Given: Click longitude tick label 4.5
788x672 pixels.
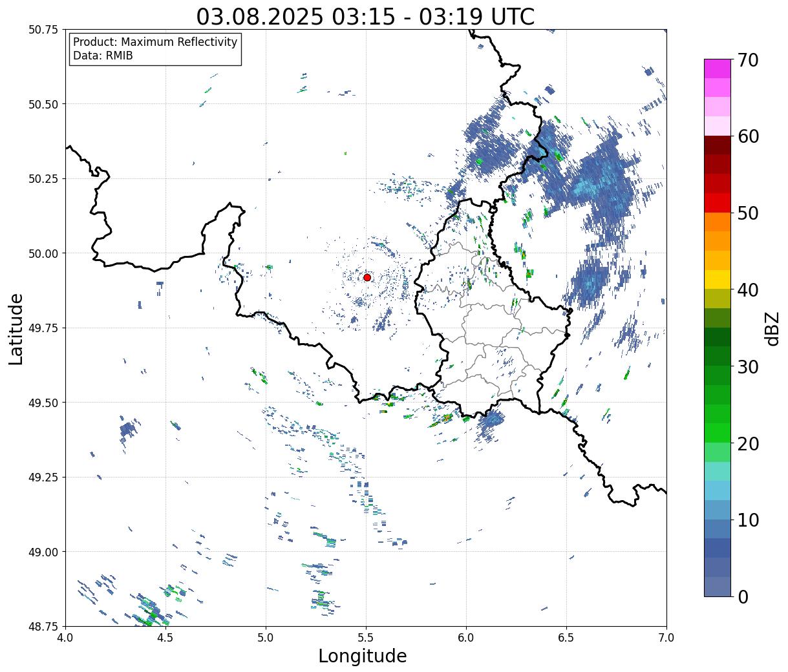Looking at the screenshot, I should click(x=165, y=638).
